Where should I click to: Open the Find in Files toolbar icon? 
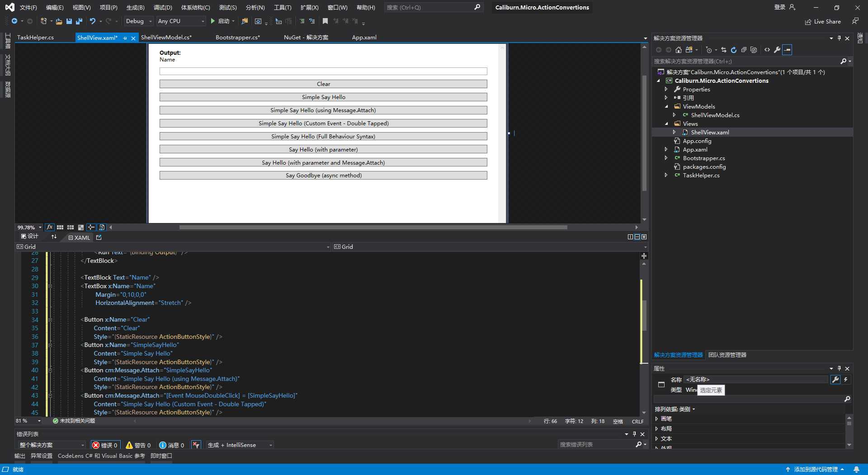(245, 21)
